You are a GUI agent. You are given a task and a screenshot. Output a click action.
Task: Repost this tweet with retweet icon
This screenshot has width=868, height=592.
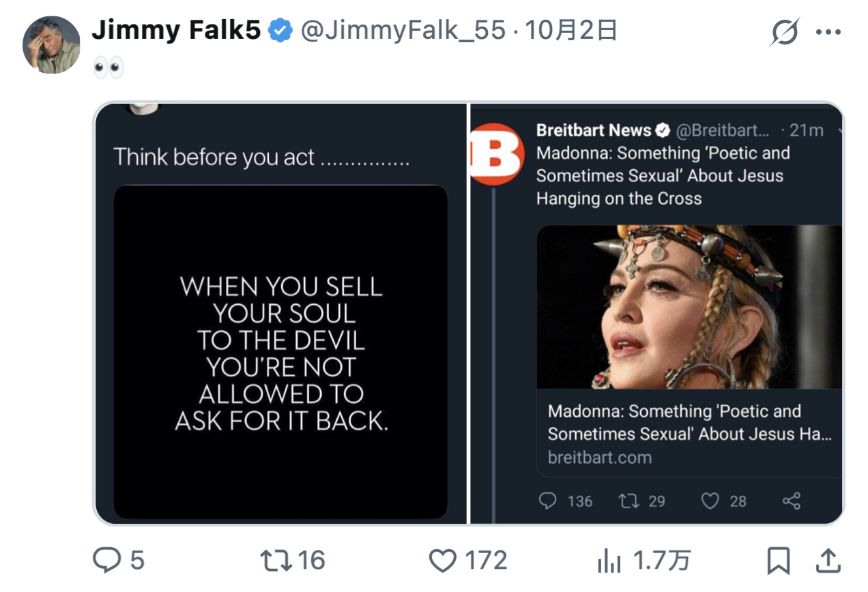tap(276, 561)
